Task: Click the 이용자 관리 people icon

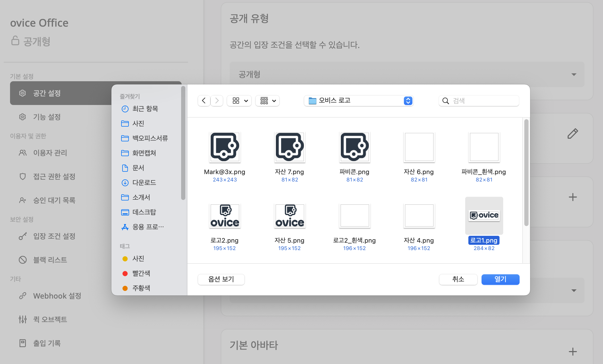Action: tap(22, 153)
